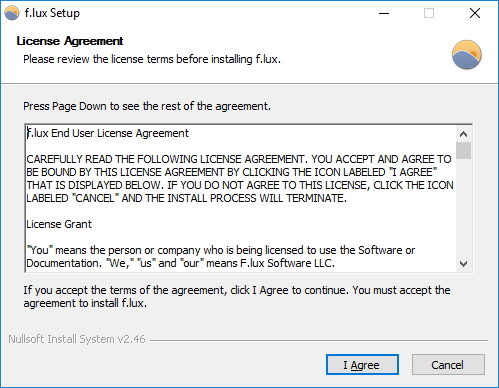Viewport: 499px width, 388px height.
Task: Click the f.lux icon in title bar
Action: tap(12, 13)
